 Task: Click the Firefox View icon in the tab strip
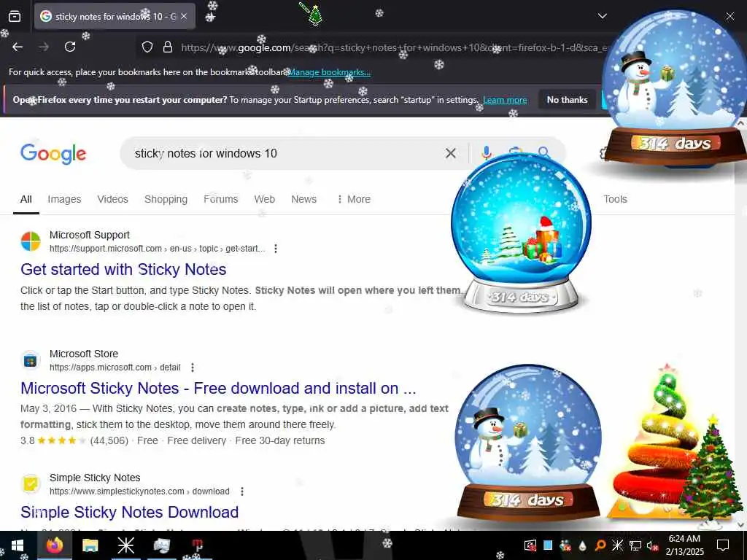click(x=15, y=17)
